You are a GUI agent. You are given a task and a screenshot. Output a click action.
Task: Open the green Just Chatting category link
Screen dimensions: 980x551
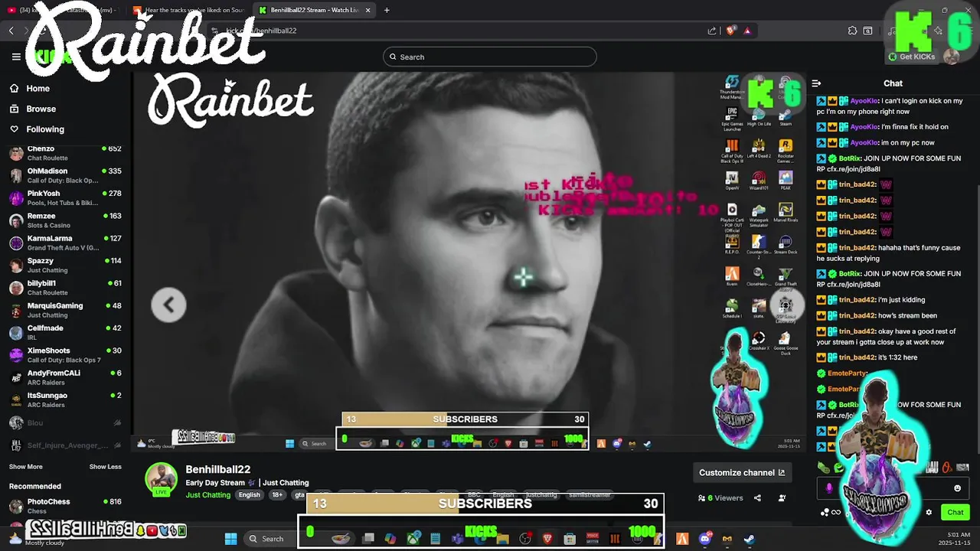coord(207,495)
